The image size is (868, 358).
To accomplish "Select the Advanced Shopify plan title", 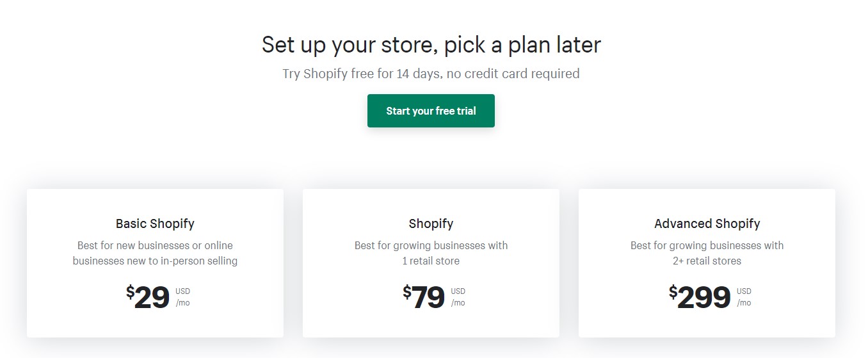I will point(707,224).
